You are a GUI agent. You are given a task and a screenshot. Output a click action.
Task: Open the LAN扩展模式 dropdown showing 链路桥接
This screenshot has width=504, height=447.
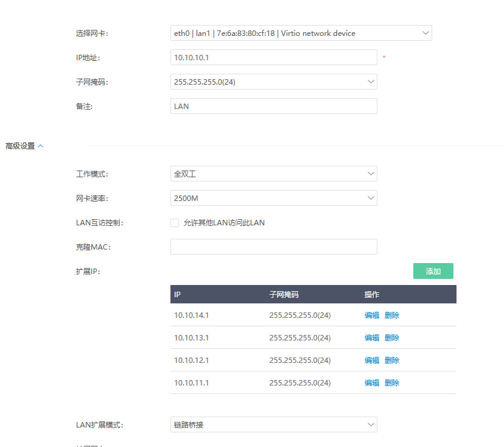273,424
